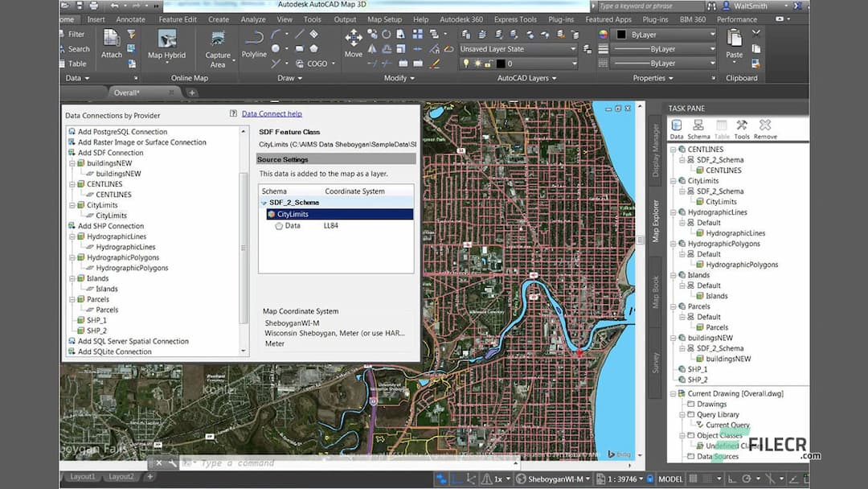Switch to the Annotate ribbon tab
Screen dimensions: 868x489
130,18
